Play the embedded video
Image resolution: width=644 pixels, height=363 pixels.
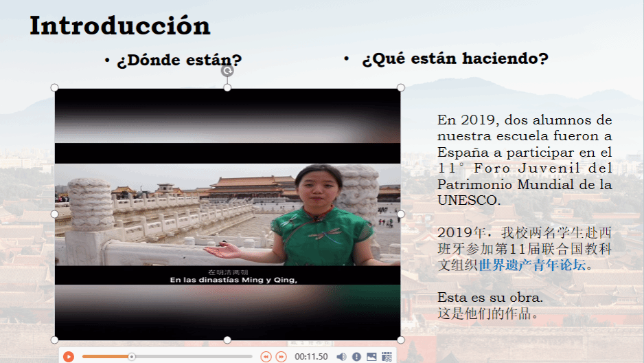point(69,357)
